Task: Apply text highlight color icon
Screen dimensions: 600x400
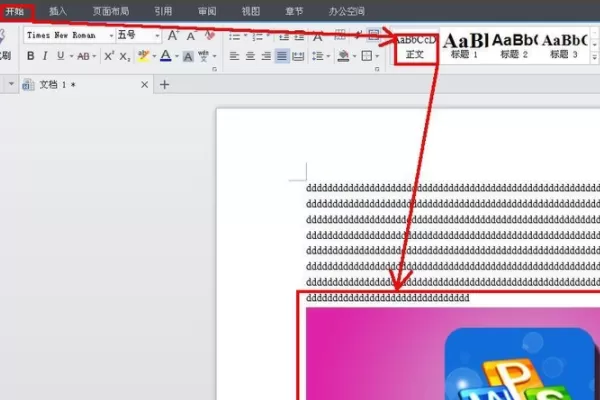Action: point(143,56)
